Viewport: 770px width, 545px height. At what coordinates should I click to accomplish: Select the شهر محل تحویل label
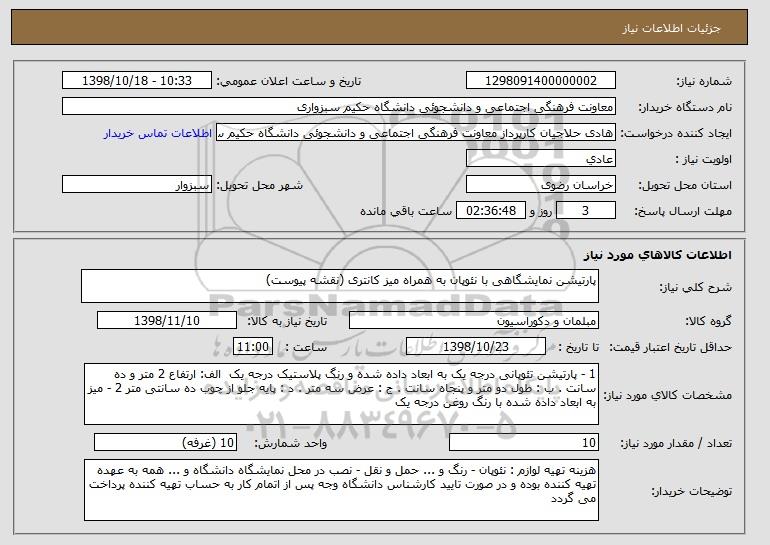[260, 185]
